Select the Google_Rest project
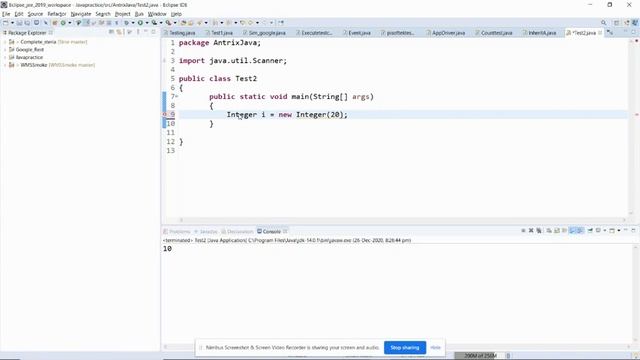The height and width of the screenshot is (360, 640). [29, 50]
